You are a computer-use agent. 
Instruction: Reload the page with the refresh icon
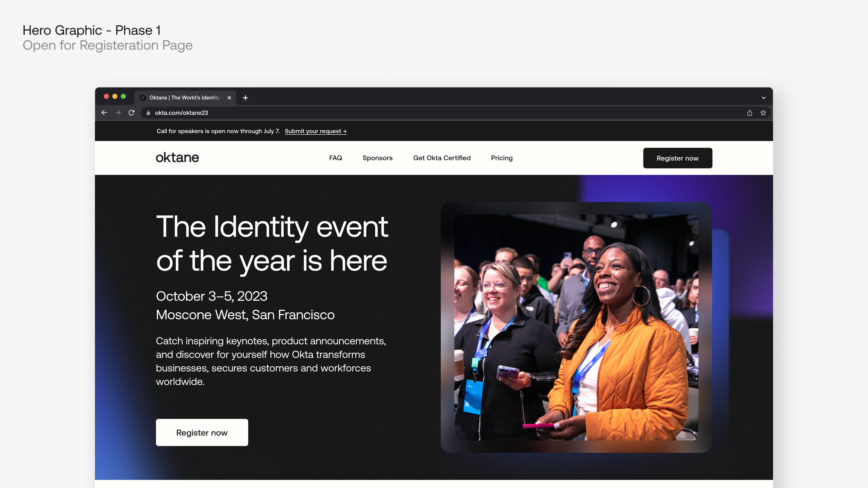click(x=131, y=113)
